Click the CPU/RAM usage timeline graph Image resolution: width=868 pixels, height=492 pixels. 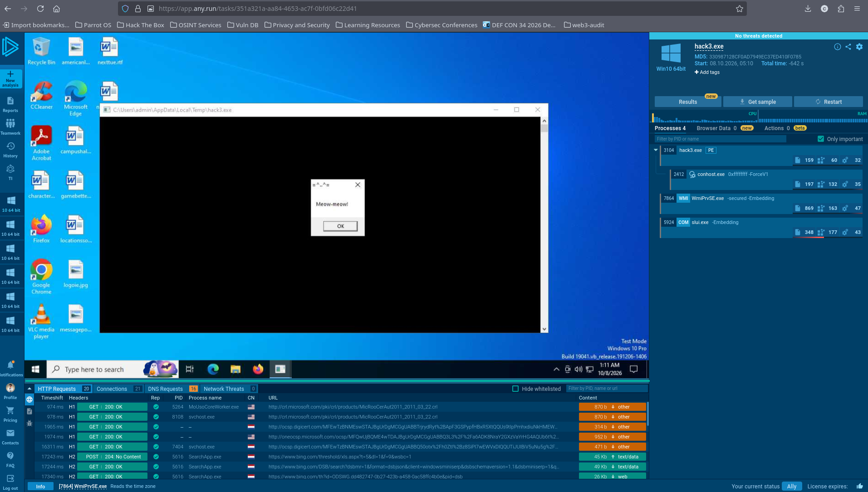pyautogui.click(x=759, y=117)
